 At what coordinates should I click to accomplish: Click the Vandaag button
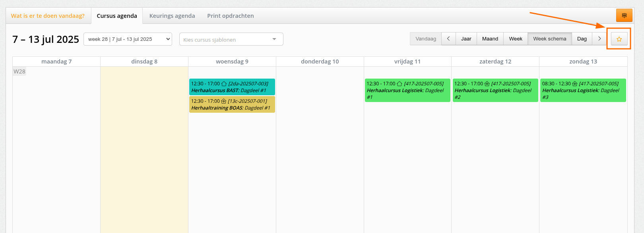(426, 39)
